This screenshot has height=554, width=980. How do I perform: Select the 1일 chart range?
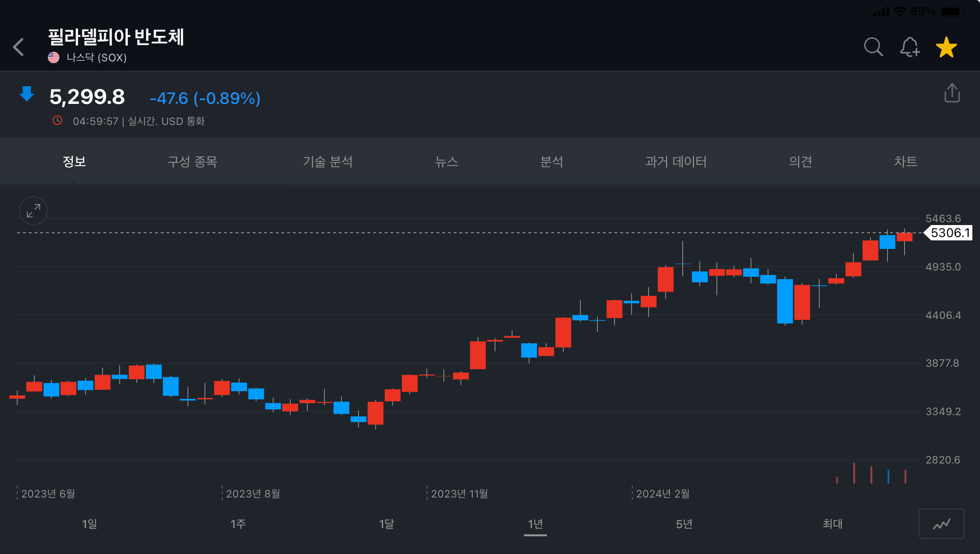coord(89,524)
